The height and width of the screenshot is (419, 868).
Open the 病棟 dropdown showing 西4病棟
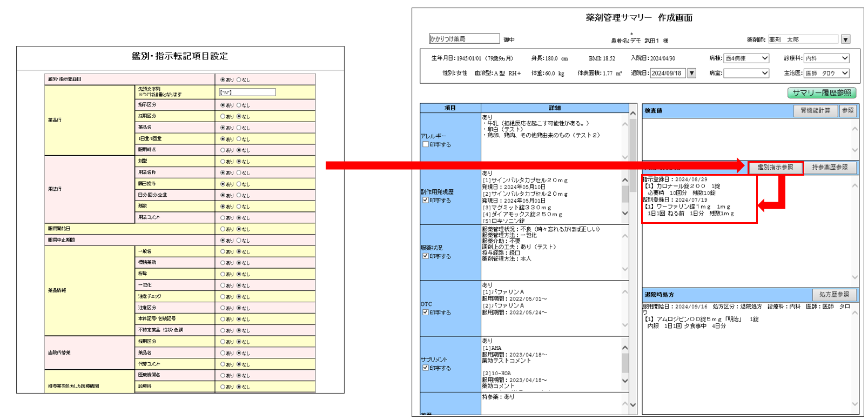point(746,58)
